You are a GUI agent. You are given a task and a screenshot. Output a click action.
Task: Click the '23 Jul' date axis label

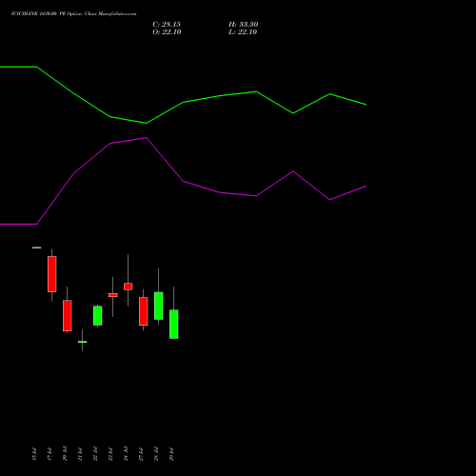(110, 454)
